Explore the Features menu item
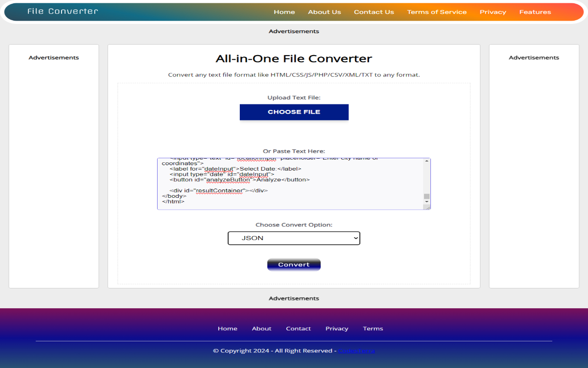This screenshot has height=368, width=588. [535, 12]
